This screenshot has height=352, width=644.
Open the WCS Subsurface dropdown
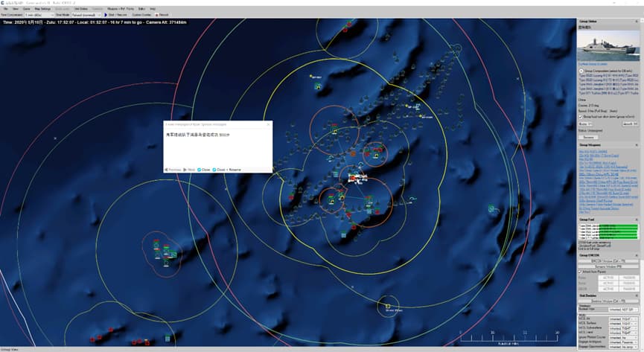(x=623, y=328)
